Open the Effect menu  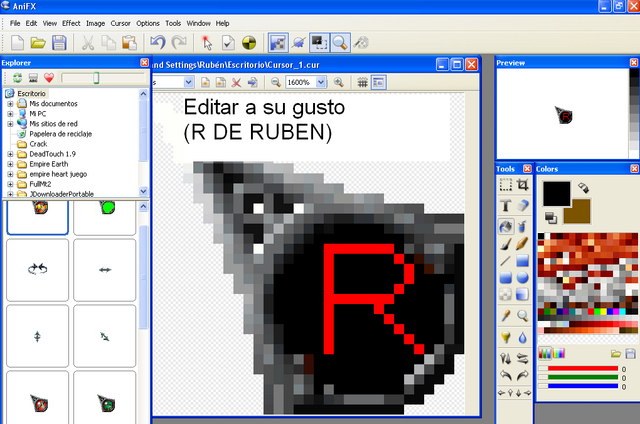[71, 23]
